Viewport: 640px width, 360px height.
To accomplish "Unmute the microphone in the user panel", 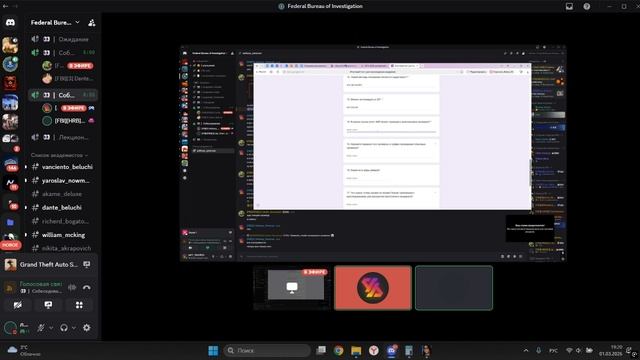I will pos(41,327).
